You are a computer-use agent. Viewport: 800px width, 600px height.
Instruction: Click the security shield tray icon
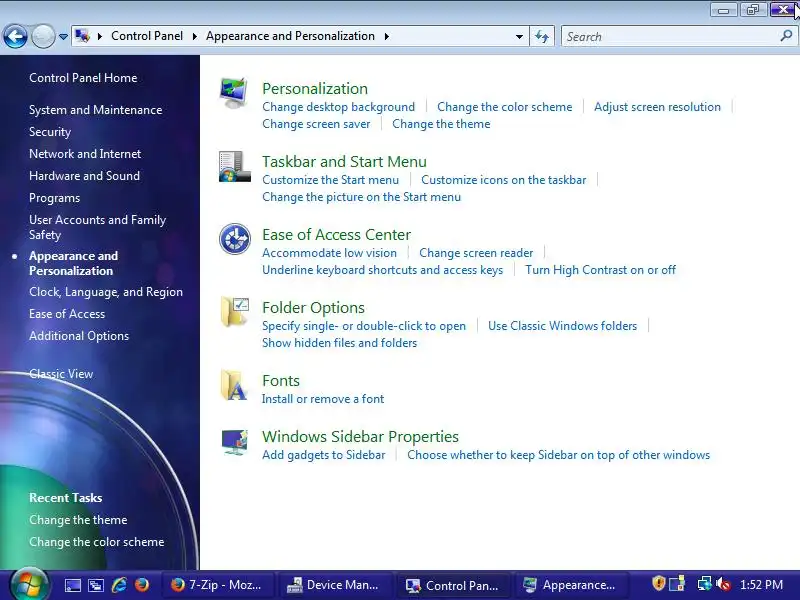click(x=659, y=584)
